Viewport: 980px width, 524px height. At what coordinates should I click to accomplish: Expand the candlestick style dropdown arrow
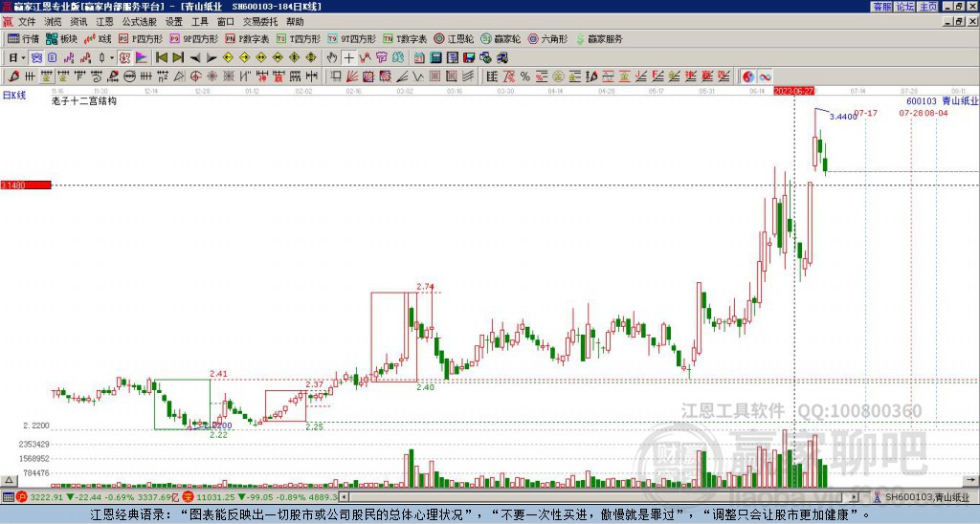[112, 57]
